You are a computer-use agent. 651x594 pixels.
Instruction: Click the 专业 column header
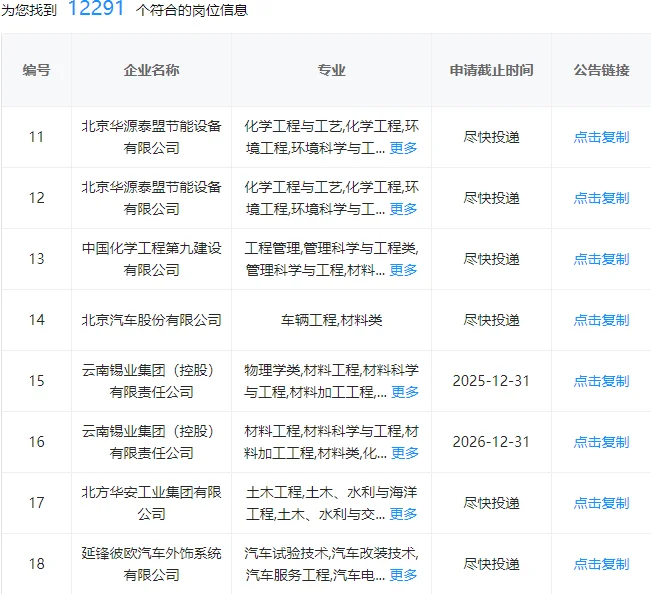point(331,70)
